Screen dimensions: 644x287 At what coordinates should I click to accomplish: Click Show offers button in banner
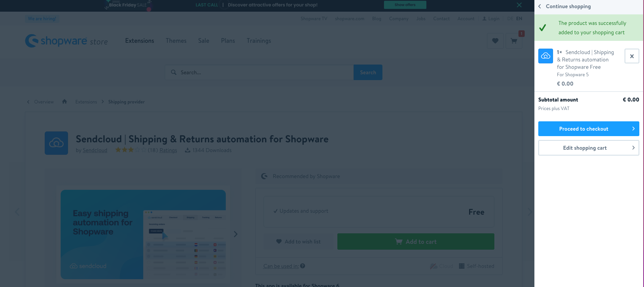[x=405, y=5]
